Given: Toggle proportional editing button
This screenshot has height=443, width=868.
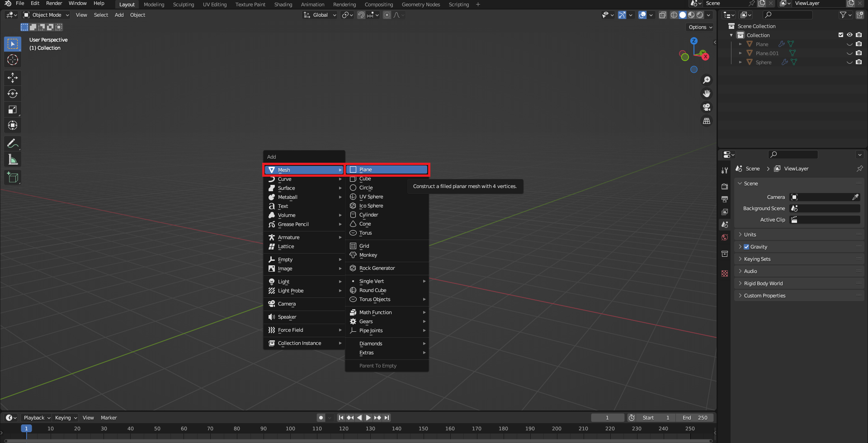Looking at the screenshot, I should pos(387,15).
